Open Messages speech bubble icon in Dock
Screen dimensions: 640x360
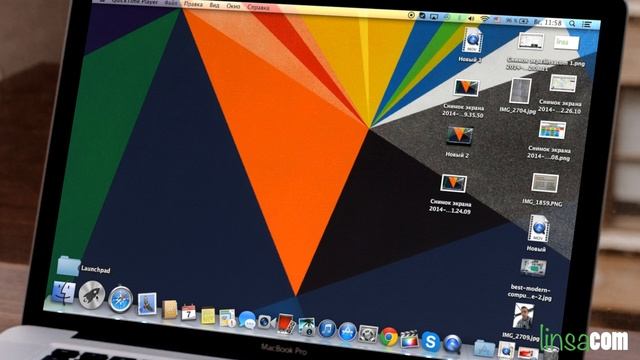[247, 320]
